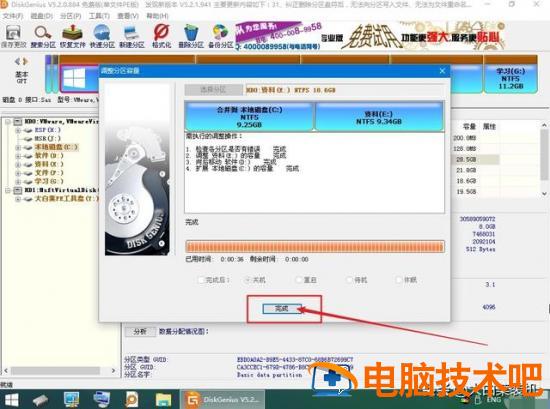Toggle the 完成后 checkbox in dialog

pyautogui.click(x=201, y=280)
